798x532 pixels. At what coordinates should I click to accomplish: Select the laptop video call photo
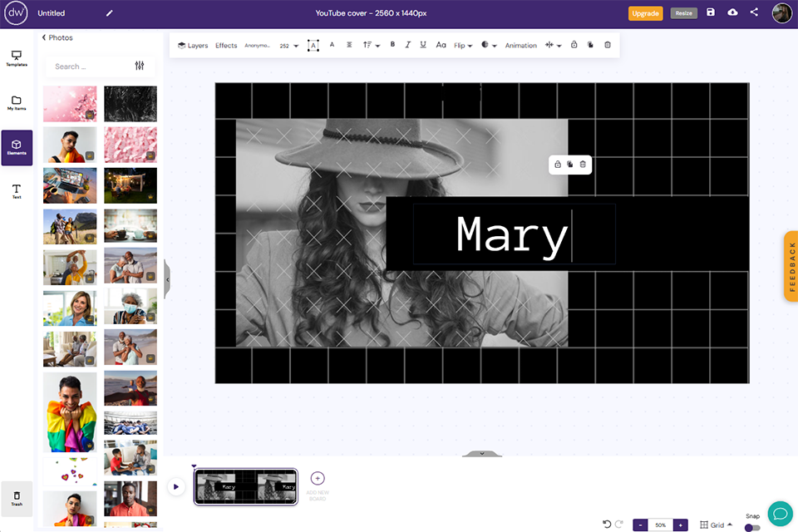pyautogui.click(x=70, y=186)
